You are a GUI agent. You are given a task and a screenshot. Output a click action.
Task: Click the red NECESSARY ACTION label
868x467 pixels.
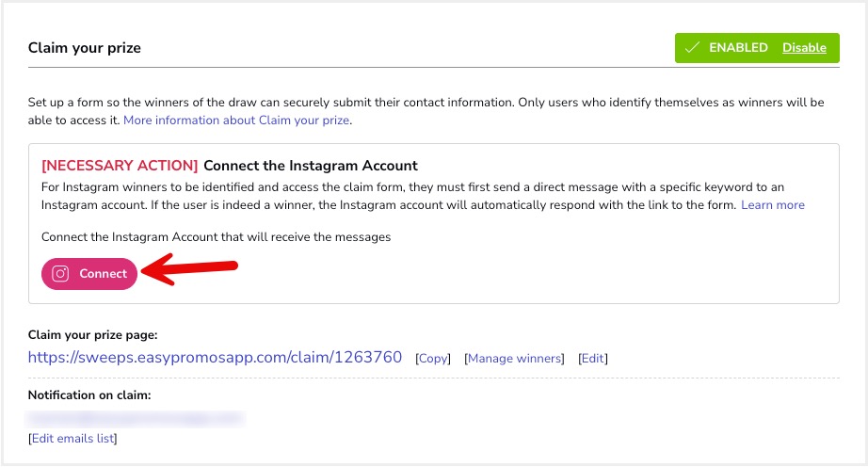click(120, 166)
